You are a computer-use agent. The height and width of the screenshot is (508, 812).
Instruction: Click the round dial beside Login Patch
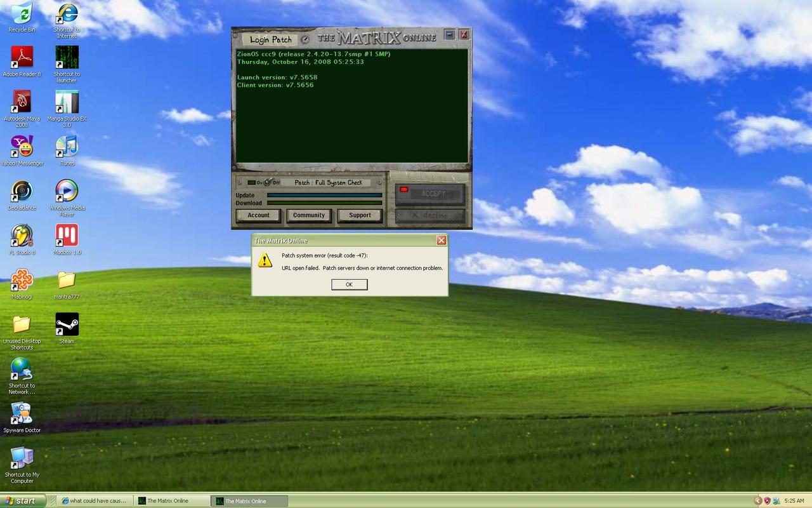tap(305, 39)
